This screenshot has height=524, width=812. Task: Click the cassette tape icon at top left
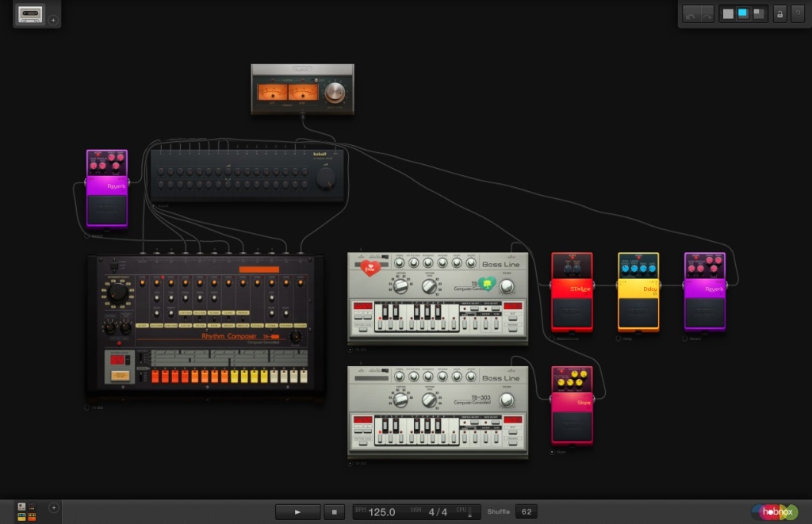point(30,14)
